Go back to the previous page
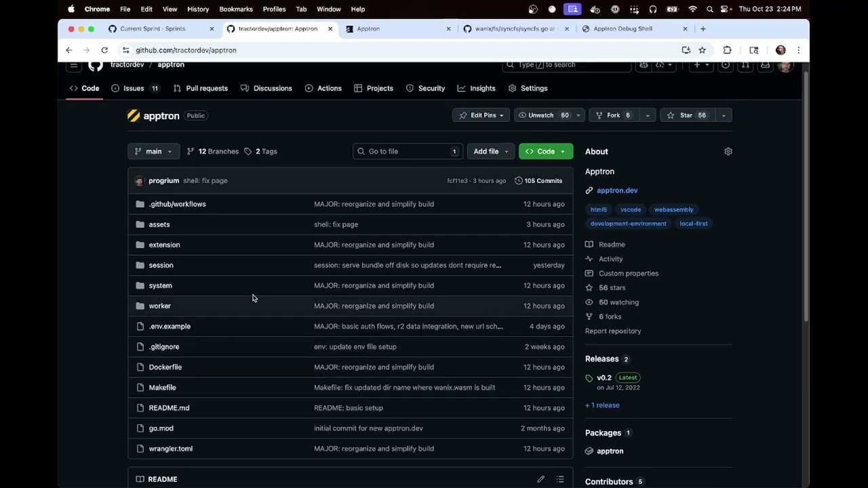The width and height of the screenshot is (868, 488). tap(68, 50)
